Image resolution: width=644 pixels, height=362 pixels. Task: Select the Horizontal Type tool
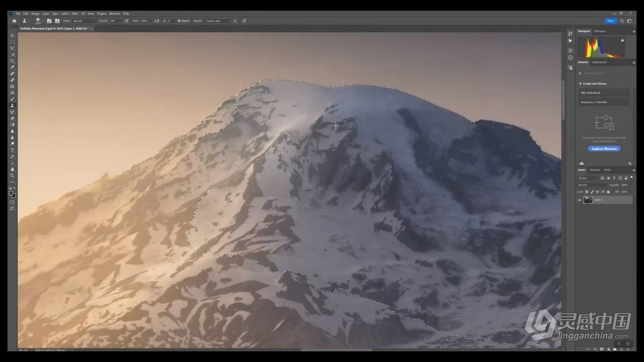coord(13,150)
